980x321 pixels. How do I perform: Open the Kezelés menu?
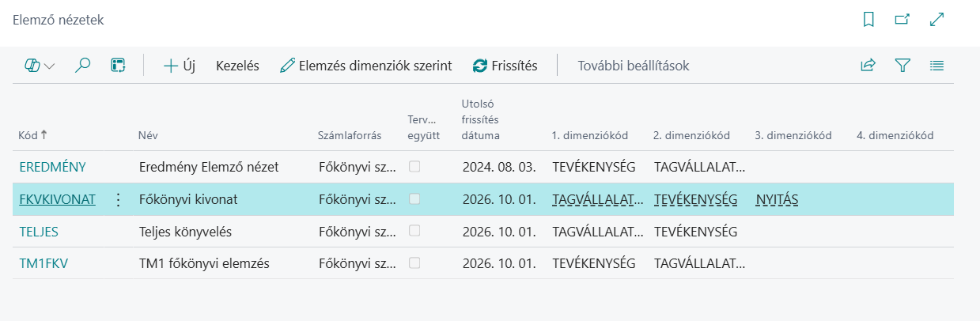(x=237, y=66)
